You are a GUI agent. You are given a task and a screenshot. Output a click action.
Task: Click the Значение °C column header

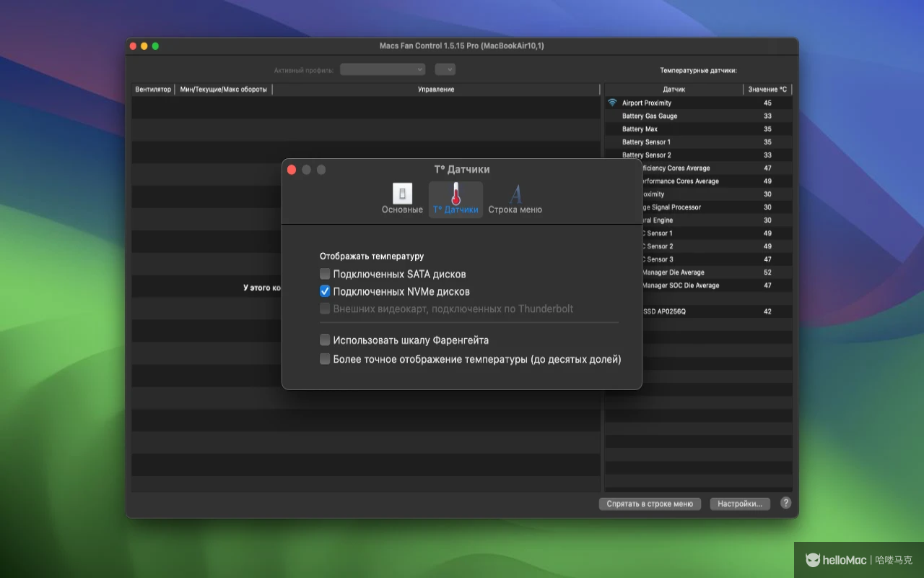(x=767, y=90)
